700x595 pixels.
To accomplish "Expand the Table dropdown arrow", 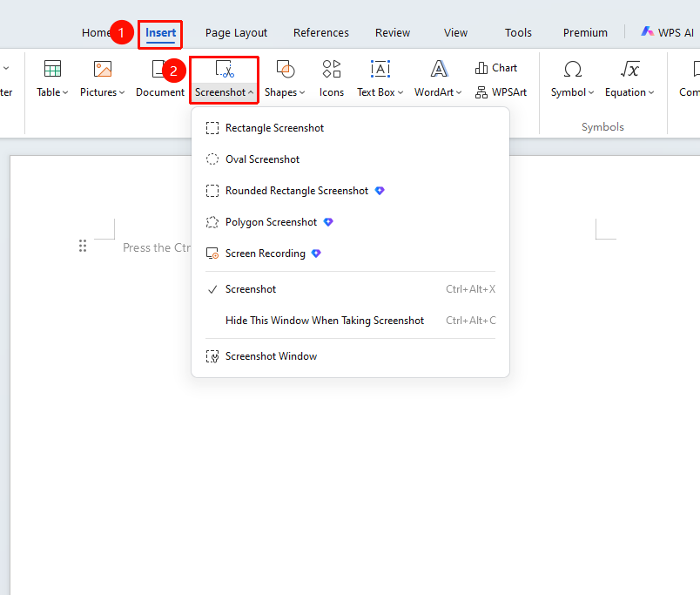I will point(65,92).
